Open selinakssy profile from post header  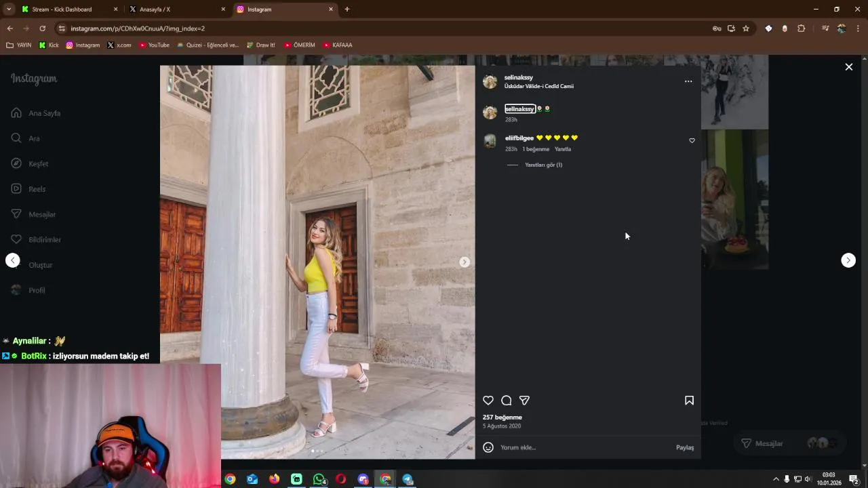click(519, 77)
